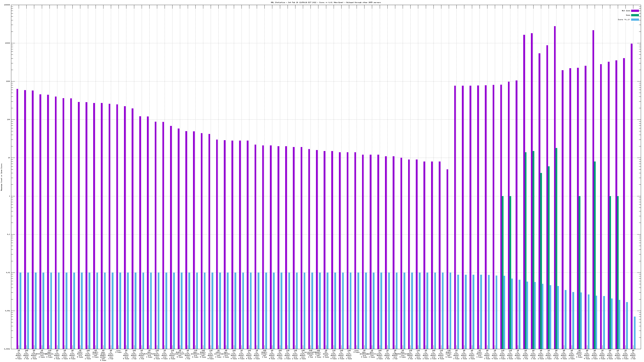Click the rotated 'Message Count or Spam Score' axis label
Viewport: 644px width, 362px height.
(x=1, y=177)
